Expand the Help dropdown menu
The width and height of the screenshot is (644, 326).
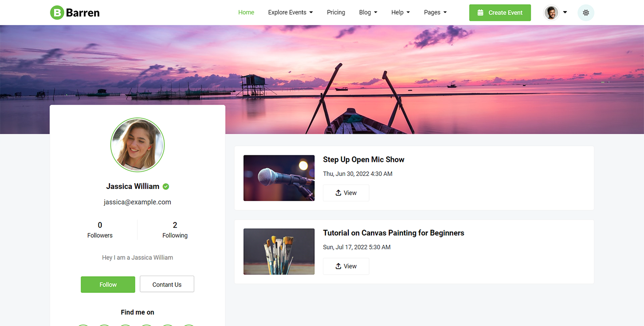400,12
